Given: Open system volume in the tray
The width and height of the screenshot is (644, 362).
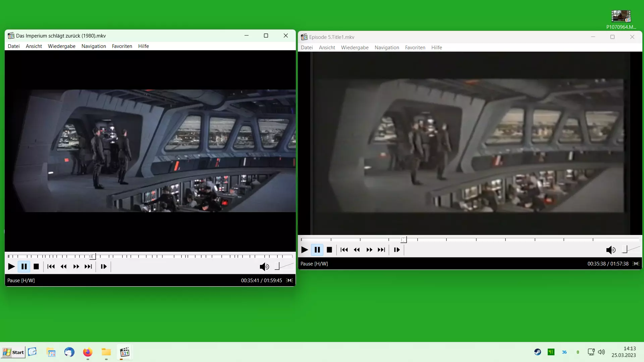Looking at the screenshot, I should [601, 352].
